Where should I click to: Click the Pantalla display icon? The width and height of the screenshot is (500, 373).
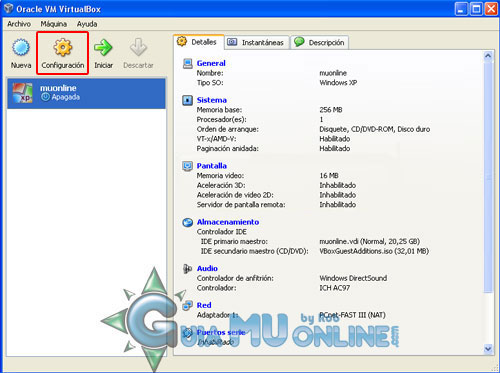coord(187,166)
